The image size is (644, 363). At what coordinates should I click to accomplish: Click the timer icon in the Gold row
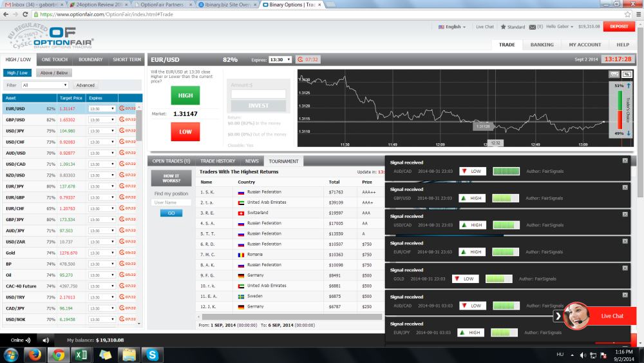coord(122,253)
